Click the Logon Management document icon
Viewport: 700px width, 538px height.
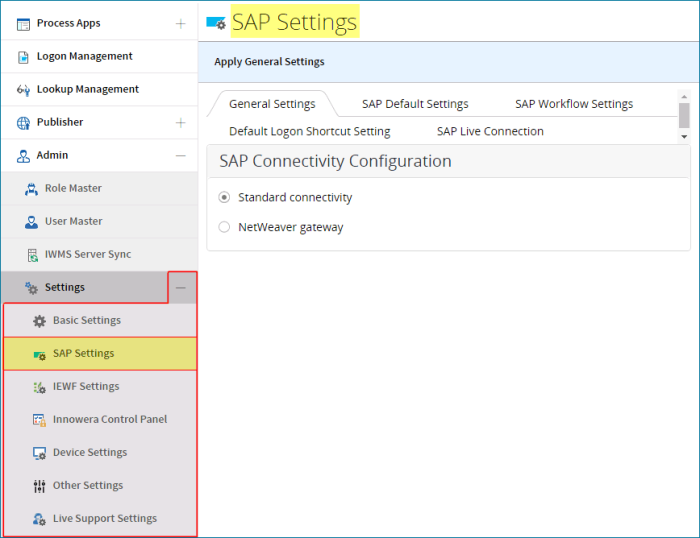[23, 57]
